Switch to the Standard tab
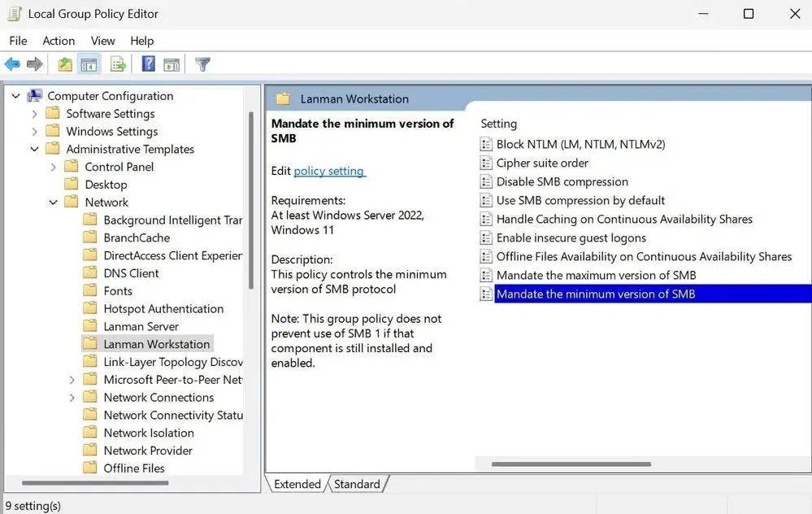This screenshot has width=812, height=514. click(357, 484)
